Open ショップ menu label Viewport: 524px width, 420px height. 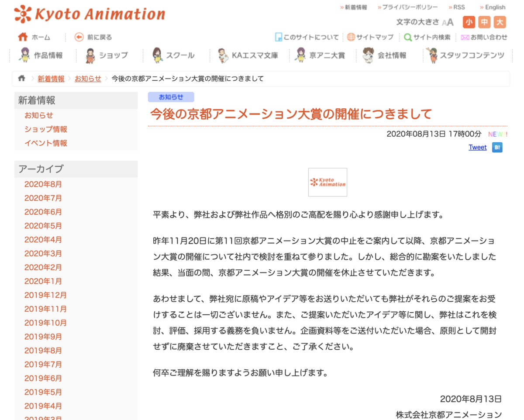114,55
